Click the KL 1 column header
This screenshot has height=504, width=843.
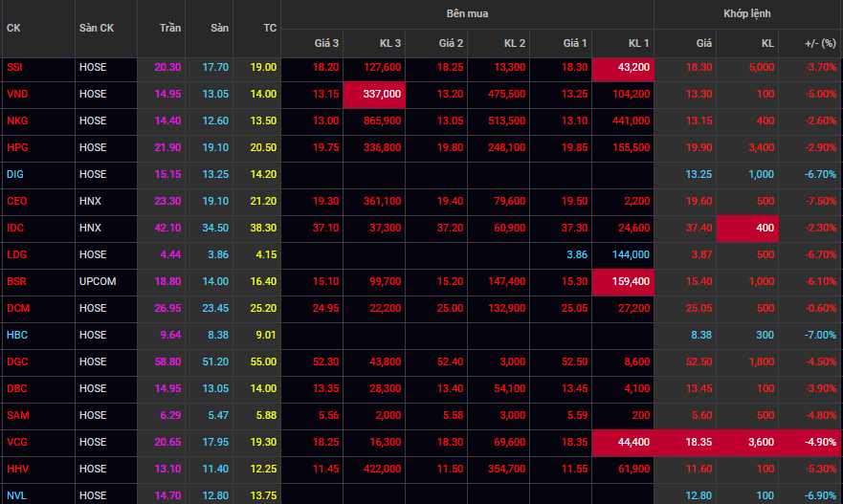(x=638, y=44)
